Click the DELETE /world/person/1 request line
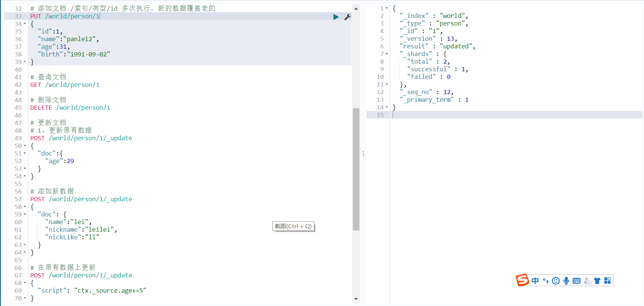This screenshot has height=306, width=644. click(70, 107)
